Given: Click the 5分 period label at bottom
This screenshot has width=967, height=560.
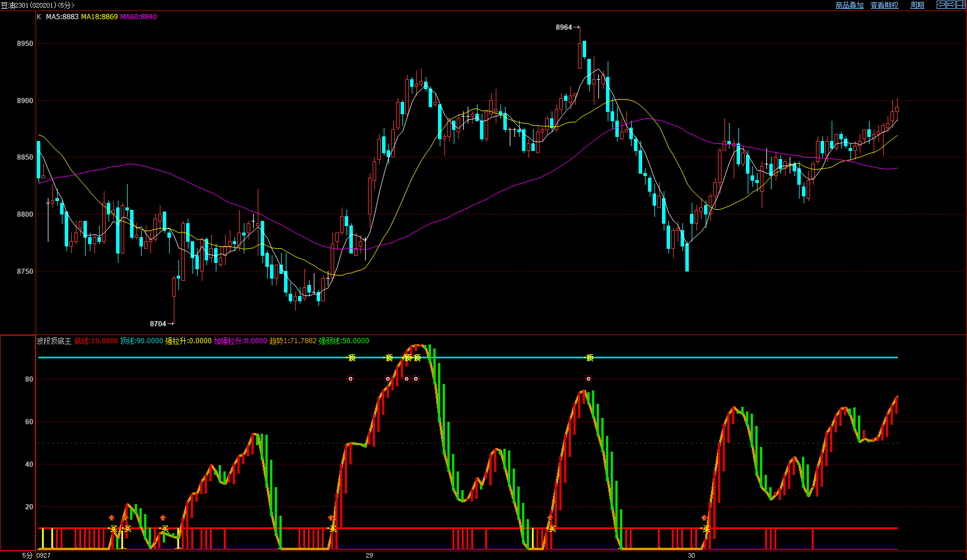Looking at the screenshot, I should click(x=27, y=555).
